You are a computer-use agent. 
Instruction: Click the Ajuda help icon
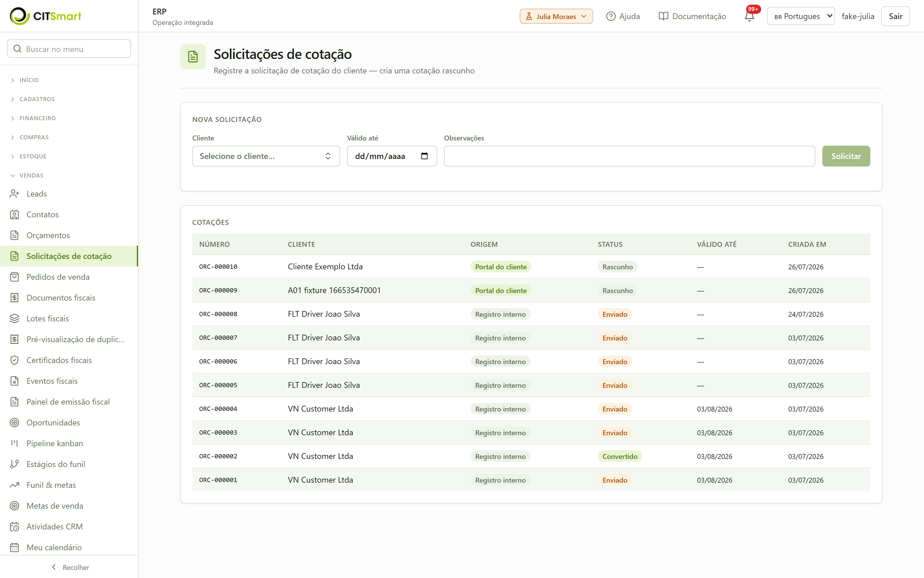click(610, 16)
